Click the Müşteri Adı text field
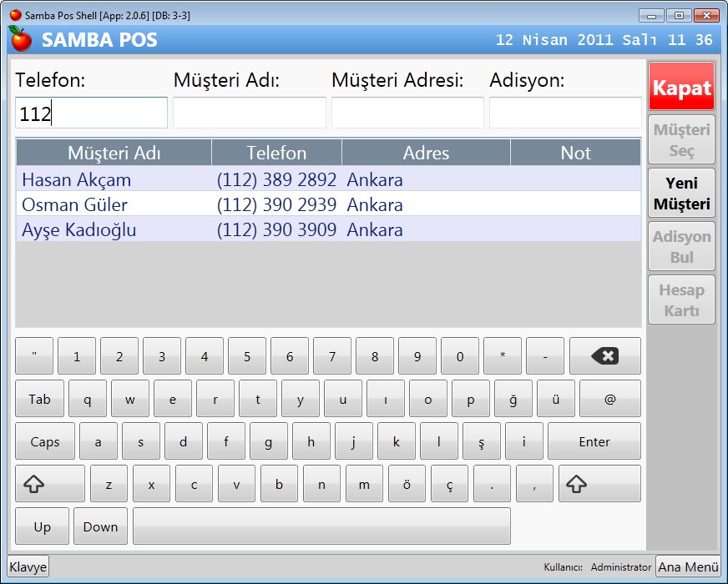 [249, 113]
